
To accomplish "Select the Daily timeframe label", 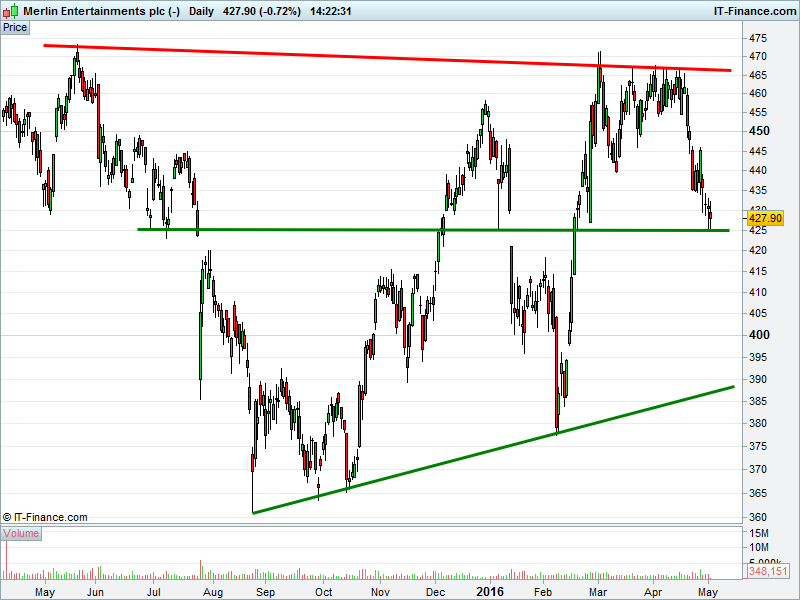I will point(201,11).
